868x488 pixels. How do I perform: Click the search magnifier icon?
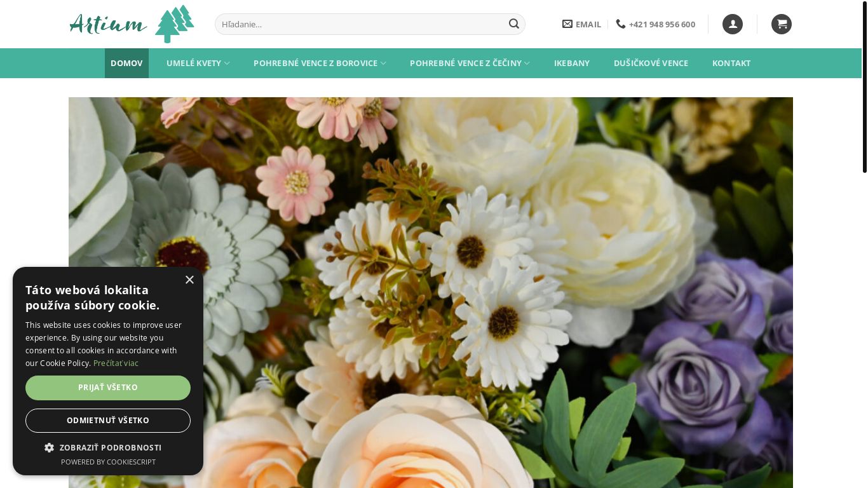514,24
